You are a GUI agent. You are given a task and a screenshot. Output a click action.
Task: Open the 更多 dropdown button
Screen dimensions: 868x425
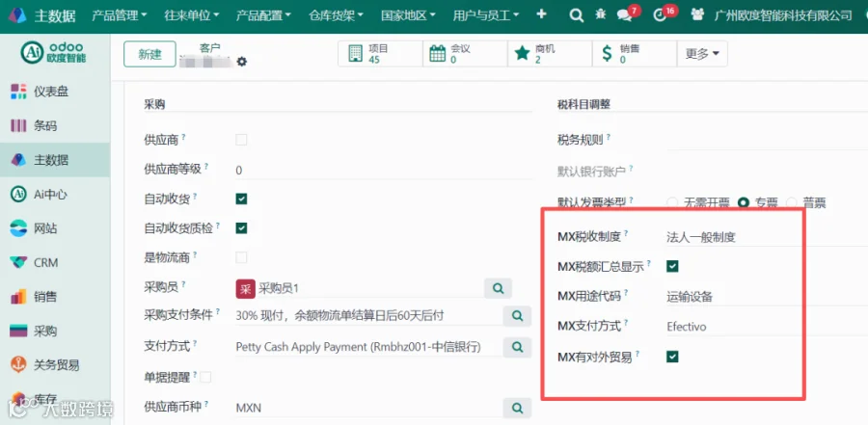click(x=702, y=54)
